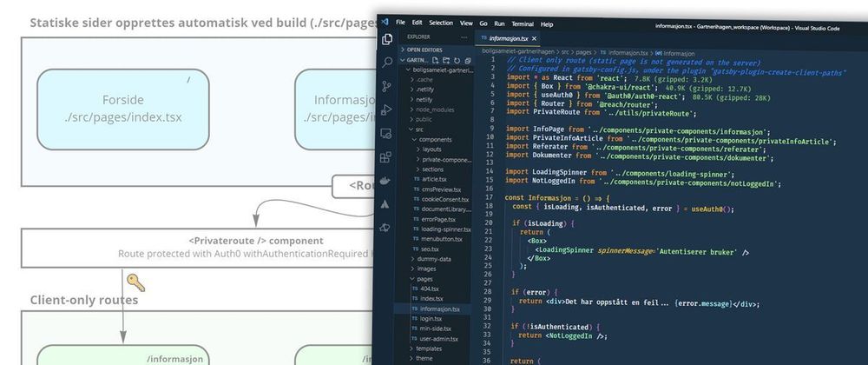
Task: Select informasjon.tsx in the pages folder
Action: coord(431,309)
